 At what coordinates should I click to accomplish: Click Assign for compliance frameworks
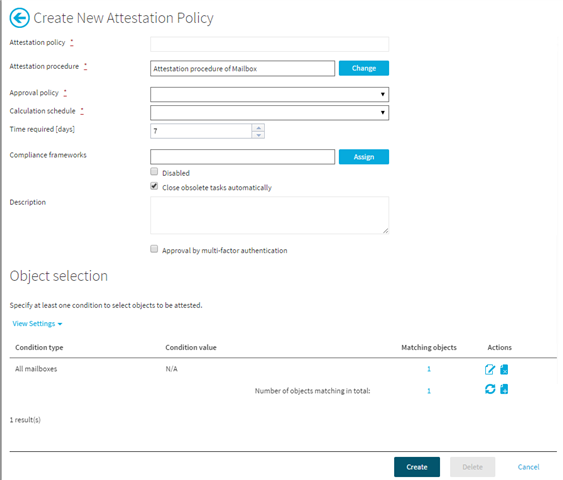click(x=364, y=157)
